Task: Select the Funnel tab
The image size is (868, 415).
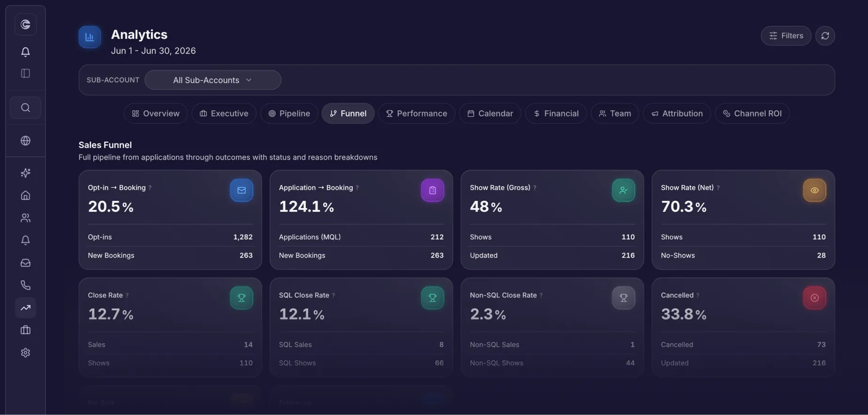Action: (x=348, y=114)
